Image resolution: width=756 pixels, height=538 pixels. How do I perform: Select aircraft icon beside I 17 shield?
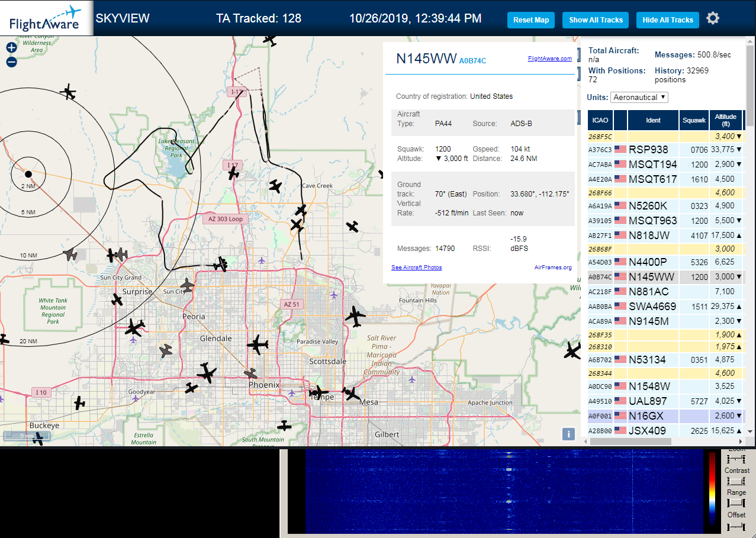233,173
